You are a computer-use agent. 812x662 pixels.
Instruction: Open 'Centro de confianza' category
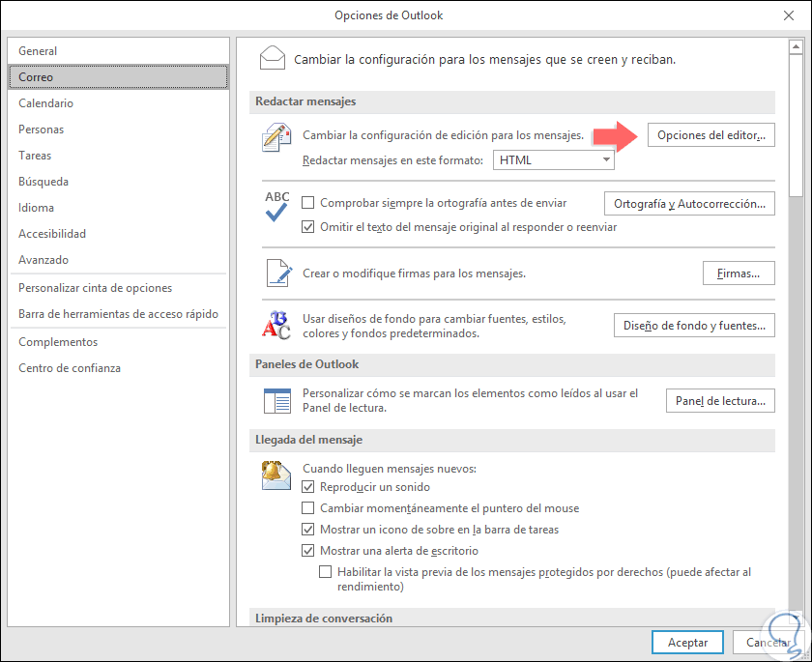[119, 368]
